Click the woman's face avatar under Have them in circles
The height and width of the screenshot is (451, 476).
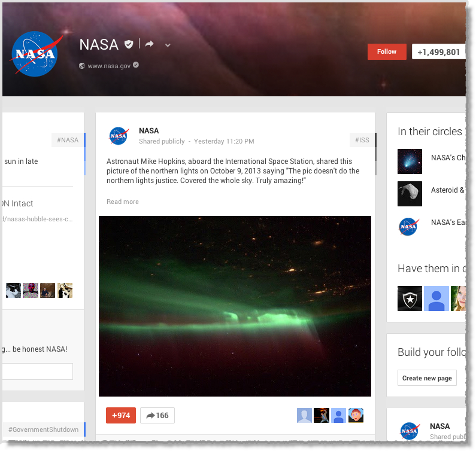[458, 298]
